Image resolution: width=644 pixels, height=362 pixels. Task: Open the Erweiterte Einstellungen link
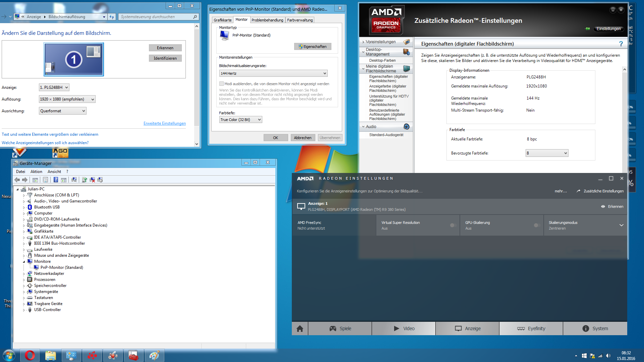coord(164,123)
